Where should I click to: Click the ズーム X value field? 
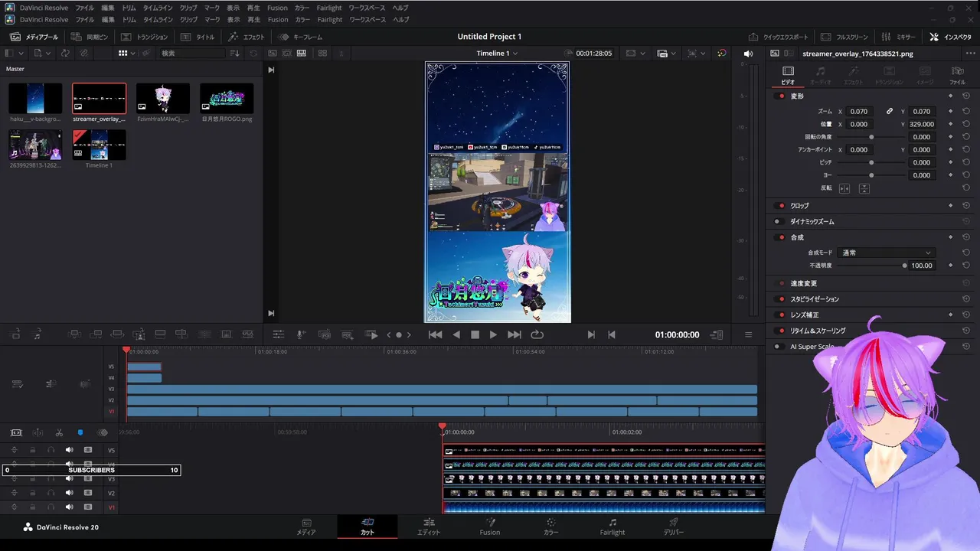(859, 112)
